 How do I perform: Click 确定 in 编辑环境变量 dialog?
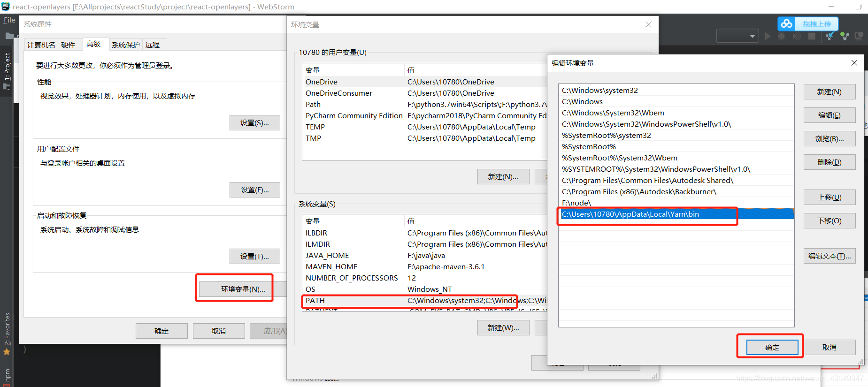772,347
